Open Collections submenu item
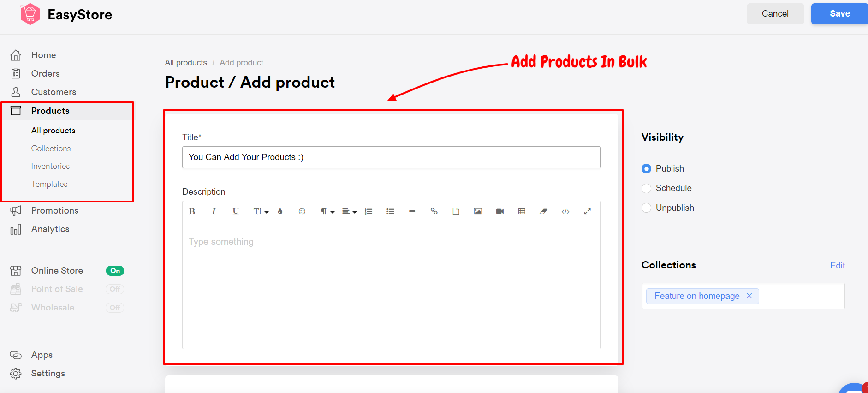Viewport: 868px width, 393px height. click(x=51, y=149)
